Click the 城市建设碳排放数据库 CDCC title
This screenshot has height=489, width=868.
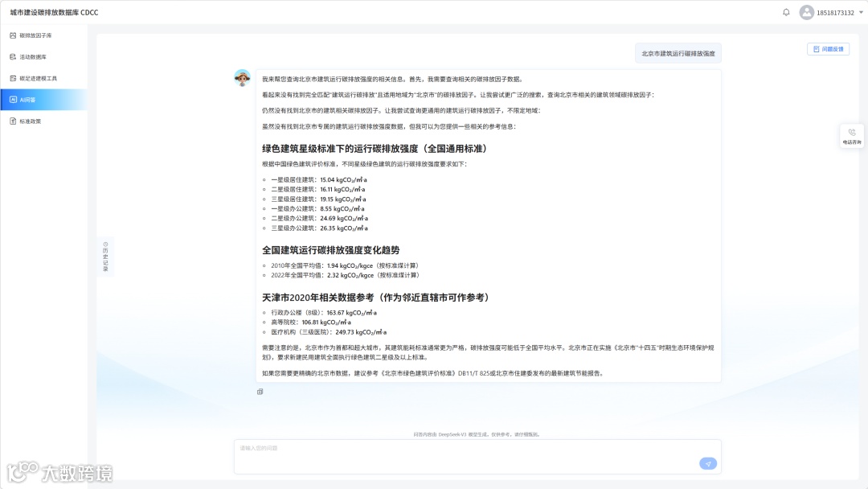tap(55, 12)
